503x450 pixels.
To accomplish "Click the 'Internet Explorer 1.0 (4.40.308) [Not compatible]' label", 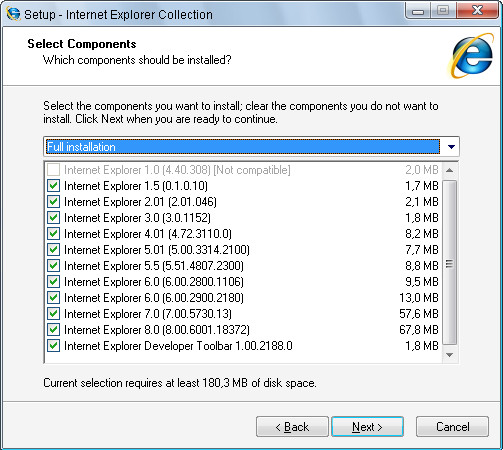I will 177,170.
